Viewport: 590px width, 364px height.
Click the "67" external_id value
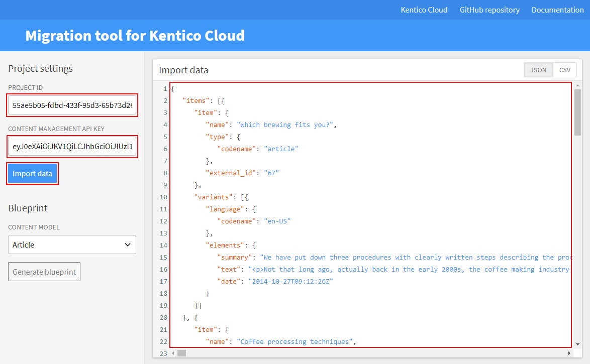271,173
